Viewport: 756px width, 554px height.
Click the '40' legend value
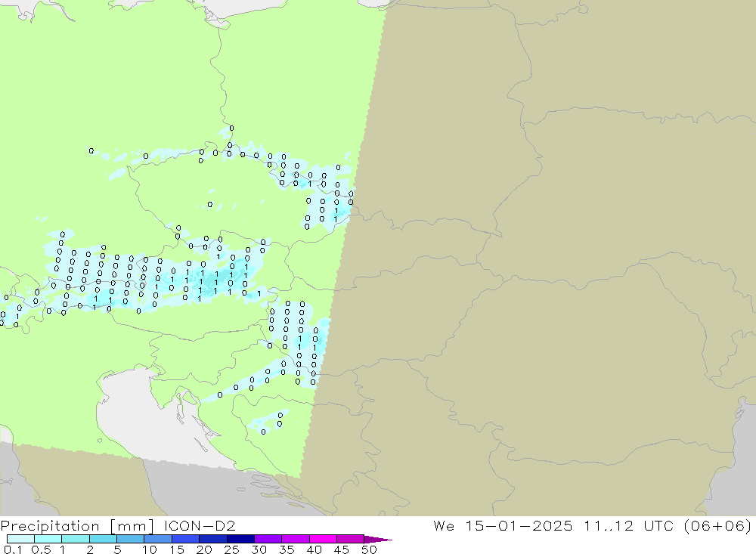pos(314,549)
